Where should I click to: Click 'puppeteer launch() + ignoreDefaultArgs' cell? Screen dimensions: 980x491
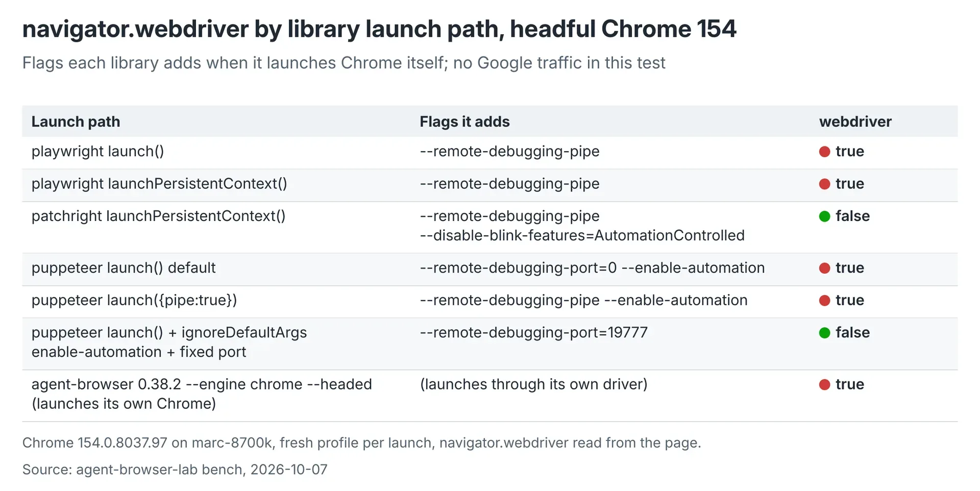(x=169, y=342)
